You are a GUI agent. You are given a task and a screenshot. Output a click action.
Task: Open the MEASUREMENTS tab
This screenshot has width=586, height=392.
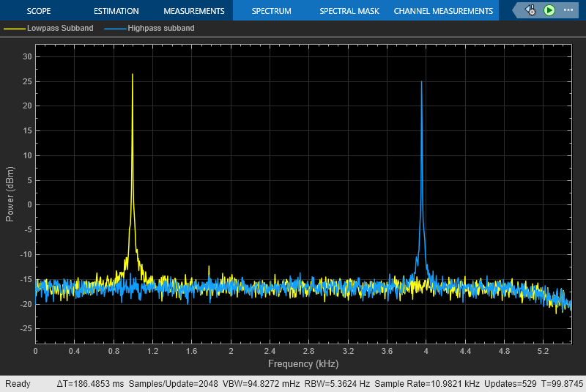(194, 11)
